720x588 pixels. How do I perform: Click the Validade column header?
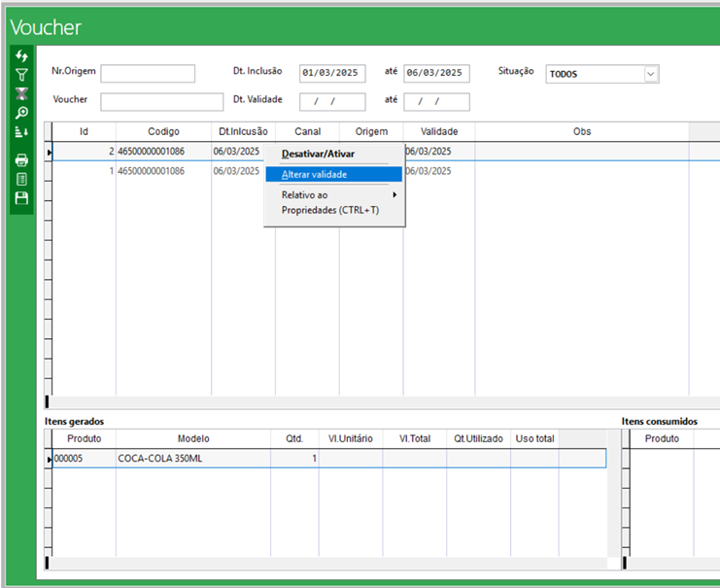[x=438, y=131]
